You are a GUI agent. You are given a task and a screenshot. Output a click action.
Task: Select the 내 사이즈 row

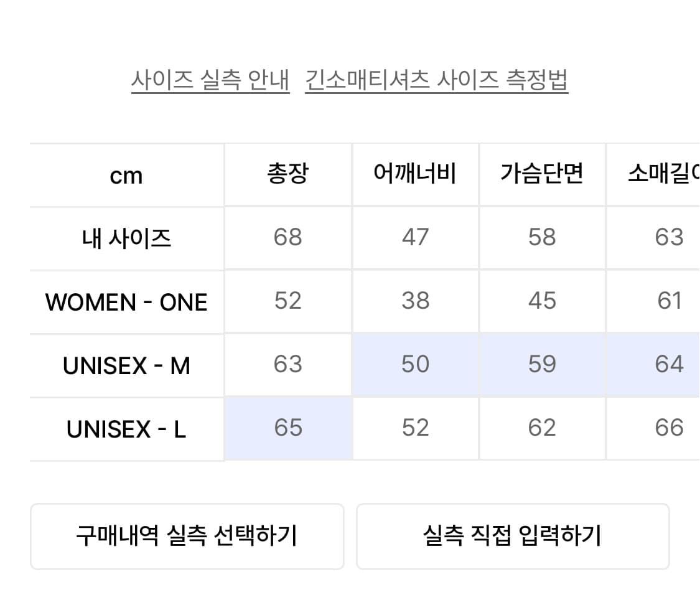[126, 238]
